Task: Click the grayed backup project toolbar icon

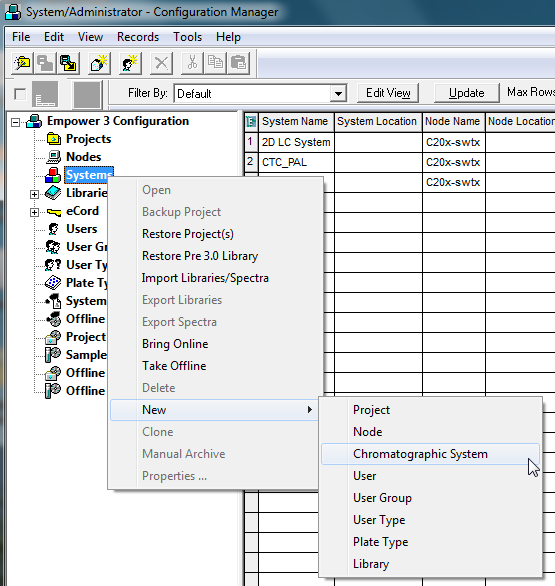Action: coord(45,63)
